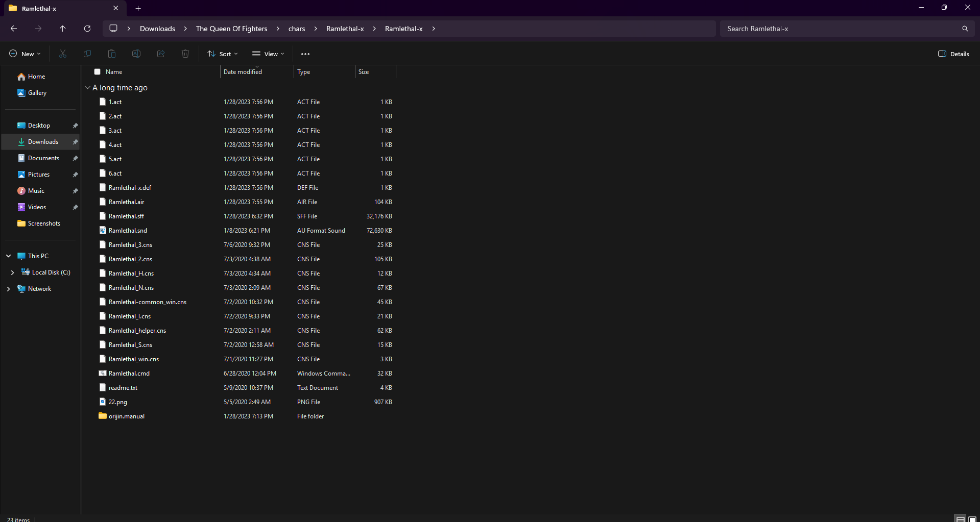Expand Network tree node
This screenshot has width=980, height=522.
(x=9, y=289)
